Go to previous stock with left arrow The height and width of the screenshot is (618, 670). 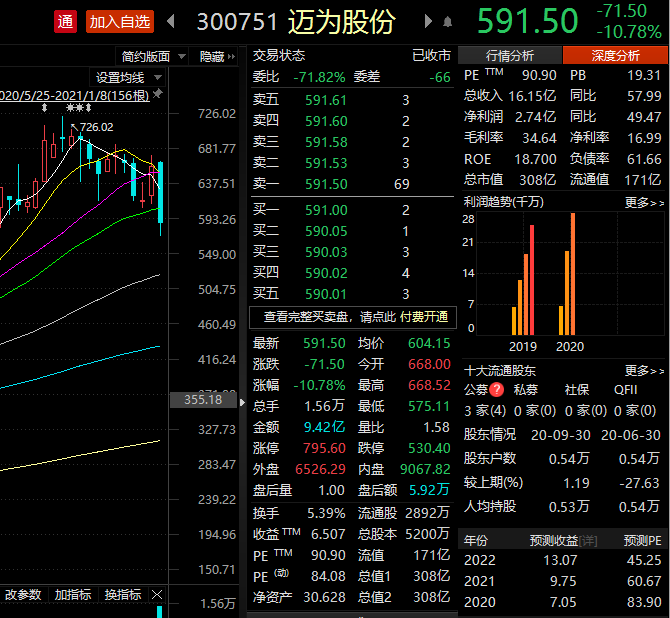coord(171,21)
